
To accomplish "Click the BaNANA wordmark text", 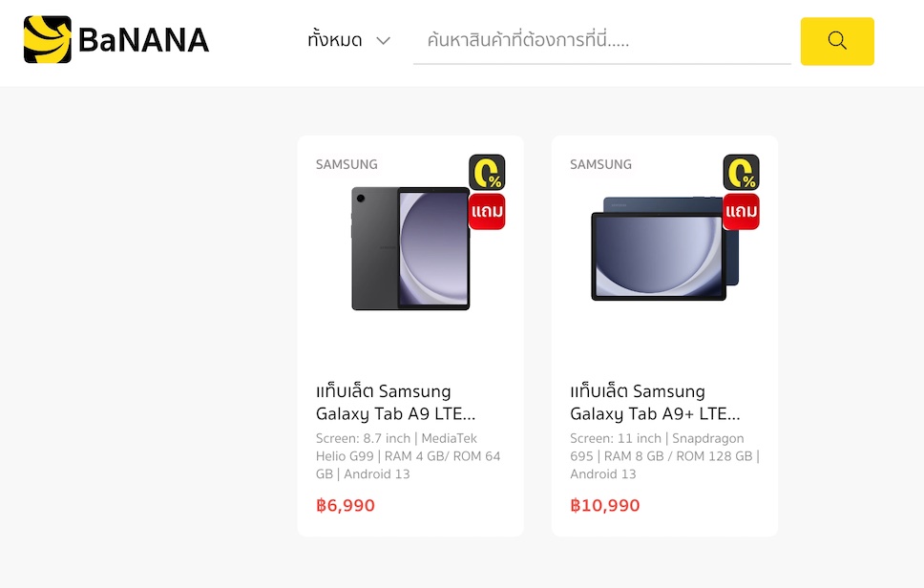I will (x=143, y=41).
